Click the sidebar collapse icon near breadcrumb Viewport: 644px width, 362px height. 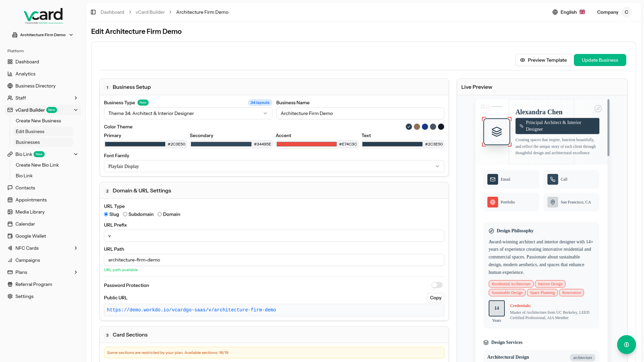tap(93, 12)
